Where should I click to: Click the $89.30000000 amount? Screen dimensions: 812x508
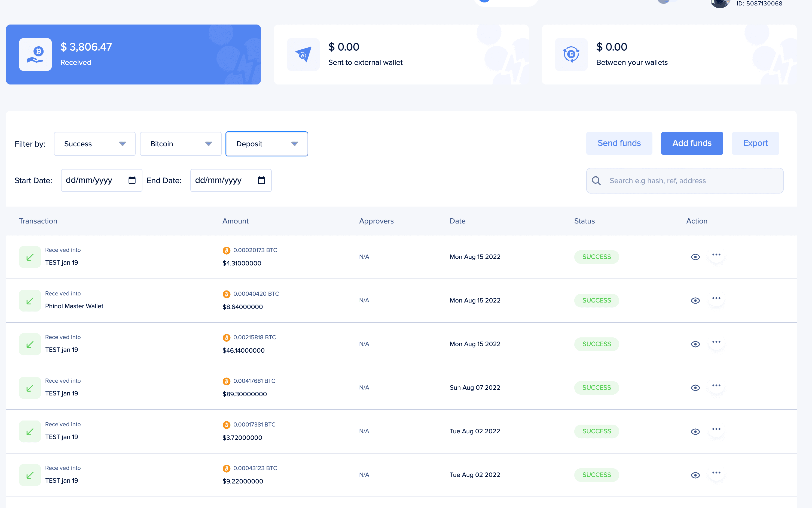244,394
